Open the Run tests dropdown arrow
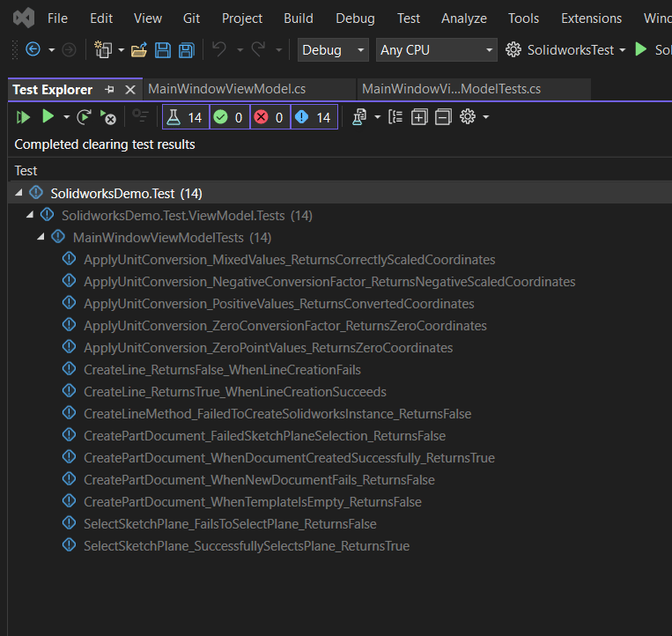672x636 pixels. pyautogui.click(x=66, y=117)
